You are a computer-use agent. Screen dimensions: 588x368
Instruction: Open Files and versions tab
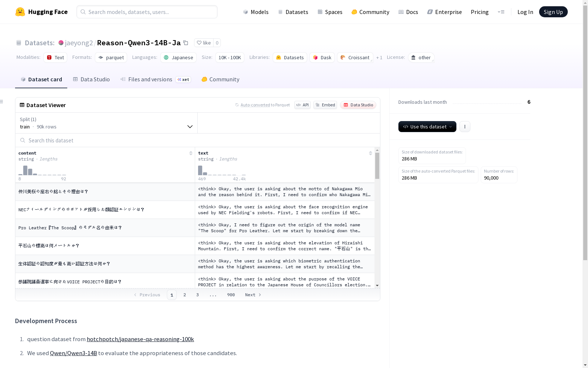tap(155, 79)
